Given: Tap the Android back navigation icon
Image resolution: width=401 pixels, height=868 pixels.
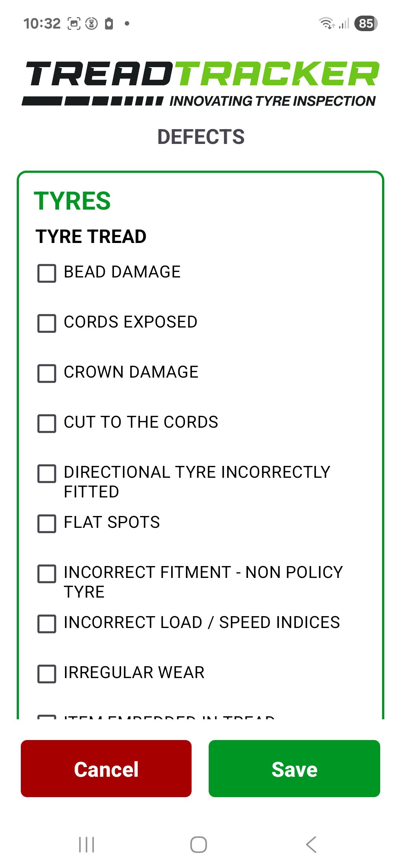Looking at the screenshot, I should [x=311, y=845].
